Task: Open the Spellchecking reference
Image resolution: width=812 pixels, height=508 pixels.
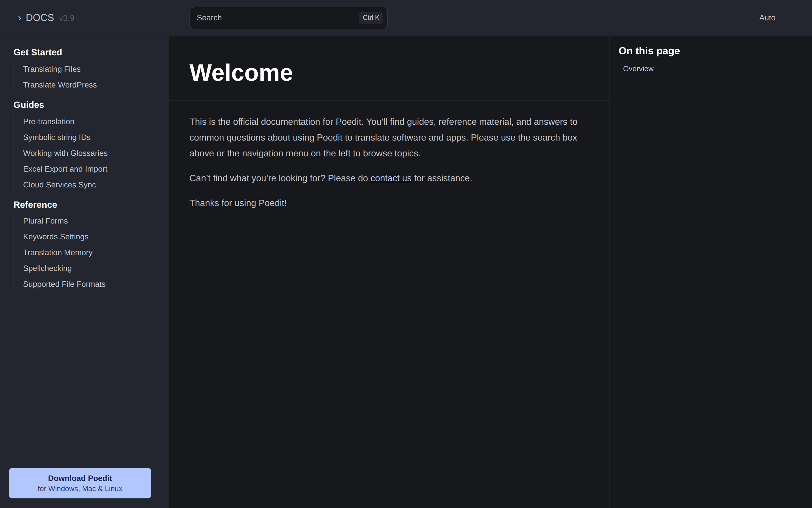Action: (x=47, y=268)
